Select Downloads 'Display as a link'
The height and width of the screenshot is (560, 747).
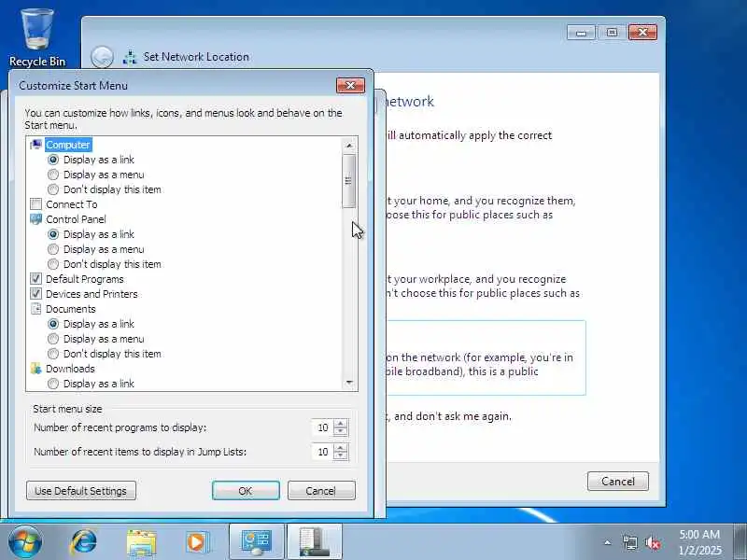click(x=53, y=384)
